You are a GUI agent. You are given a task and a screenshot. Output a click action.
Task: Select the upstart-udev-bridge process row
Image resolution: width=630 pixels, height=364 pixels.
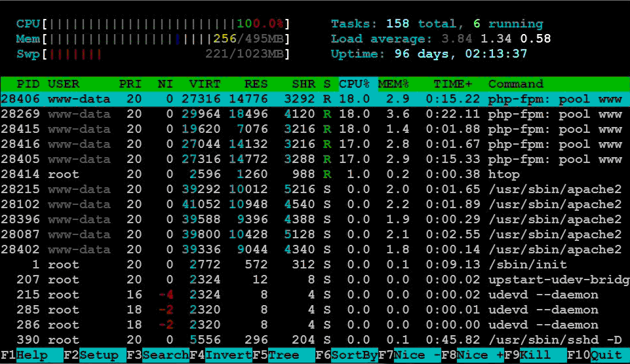click(315, 280)
